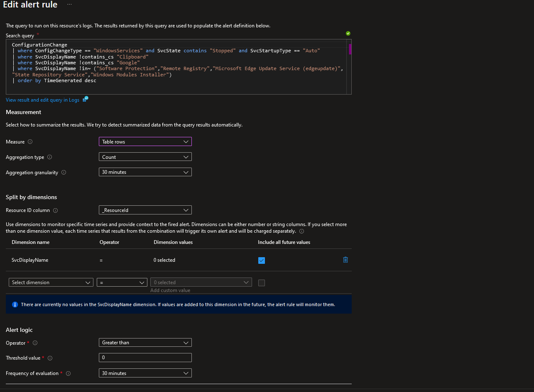This screenshot has width=534, height=392.
Task: Click the Measurement heading
Action: 24,112
